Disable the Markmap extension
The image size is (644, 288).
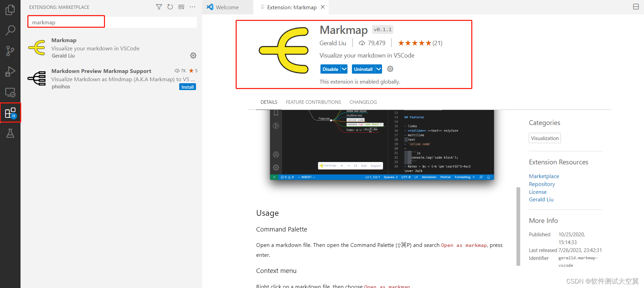point(330,69)
